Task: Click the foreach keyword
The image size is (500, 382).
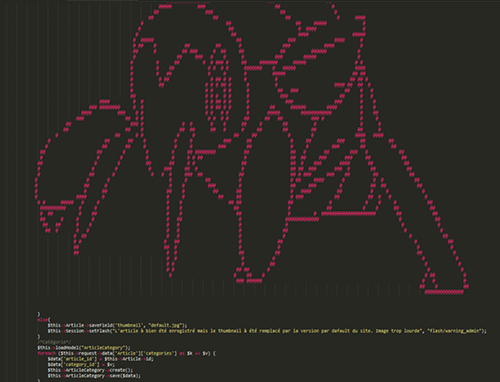Action: click(46, 353)
